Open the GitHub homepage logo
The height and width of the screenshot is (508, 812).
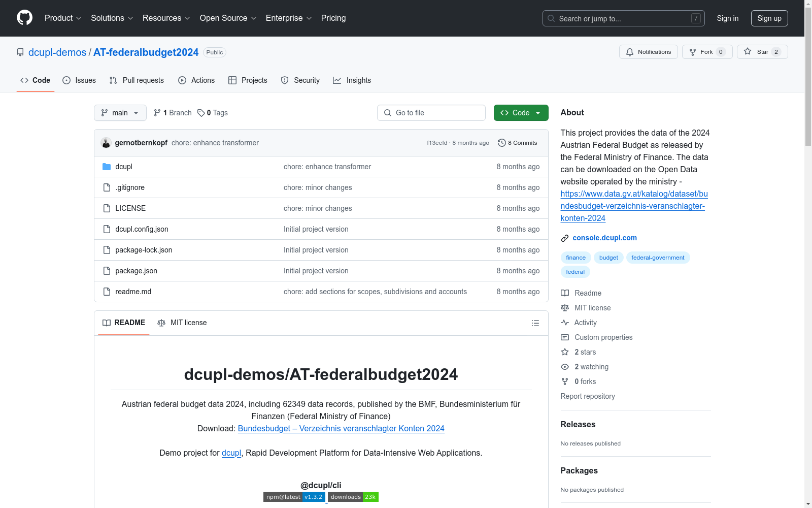(x=24, y=18)
